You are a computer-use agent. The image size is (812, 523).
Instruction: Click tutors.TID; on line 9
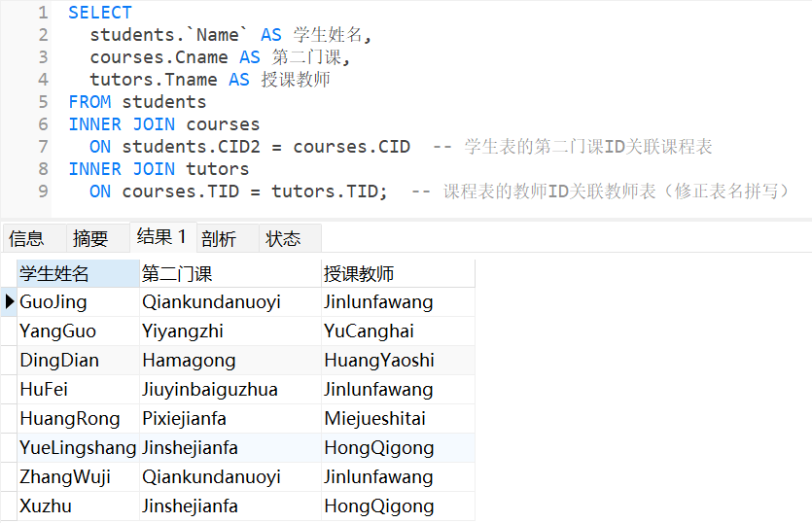pyautogui.click(x=330, y=192)
